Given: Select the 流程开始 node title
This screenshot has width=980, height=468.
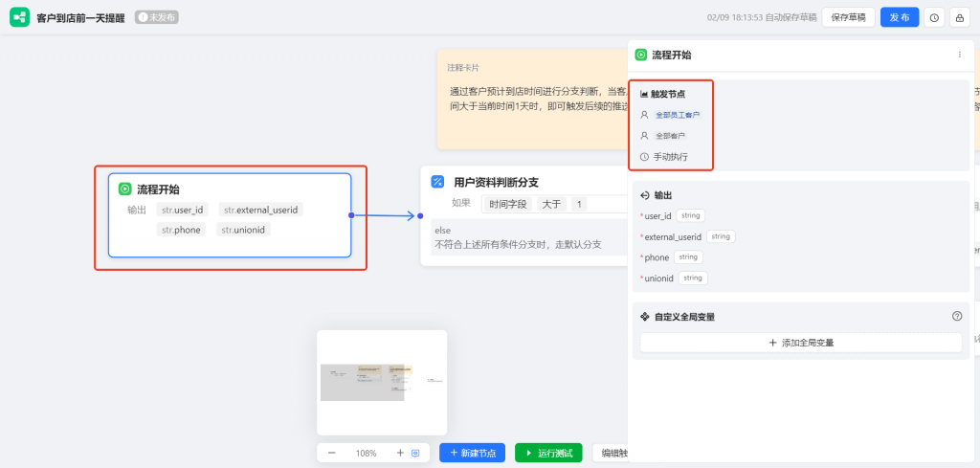Looking at the screenshot, I should (x=158, y=189).
